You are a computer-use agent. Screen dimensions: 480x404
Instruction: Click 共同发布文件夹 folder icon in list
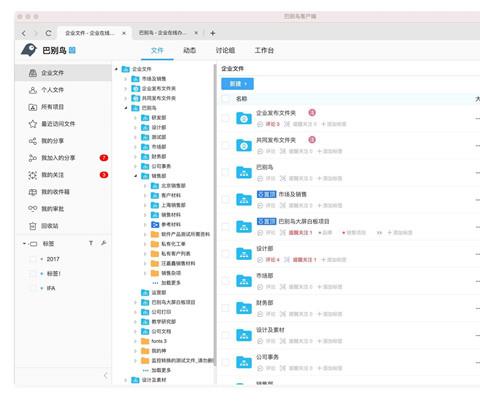click(244, 145)
